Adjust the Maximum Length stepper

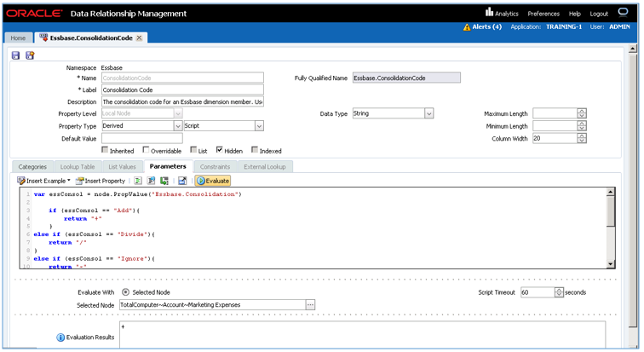pyautogui.click(x=582, y=113)
